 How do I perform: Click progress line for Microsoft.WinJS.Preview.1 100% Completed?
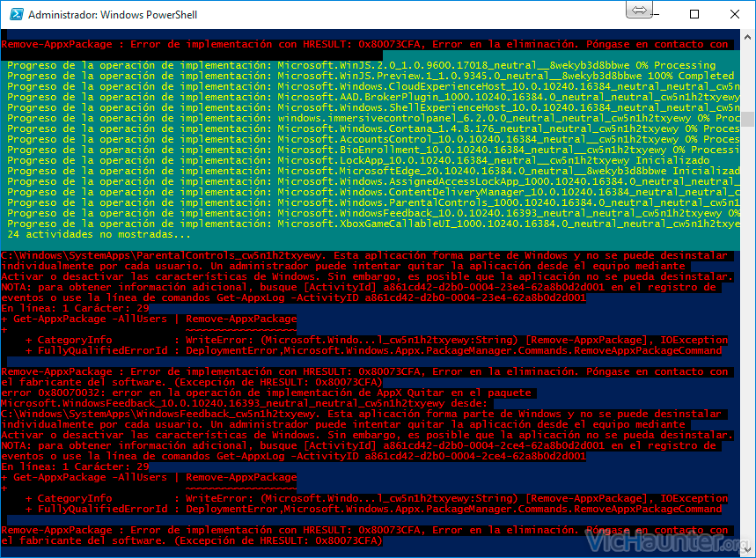click(x=371, y=76)
